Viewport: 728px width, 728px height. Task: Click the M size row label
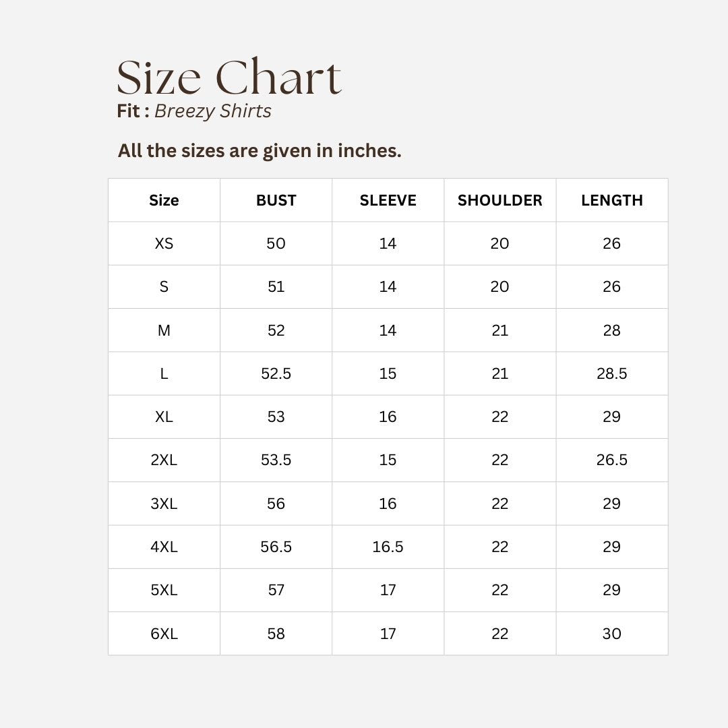pyautogui.click(x=164, y=330)
